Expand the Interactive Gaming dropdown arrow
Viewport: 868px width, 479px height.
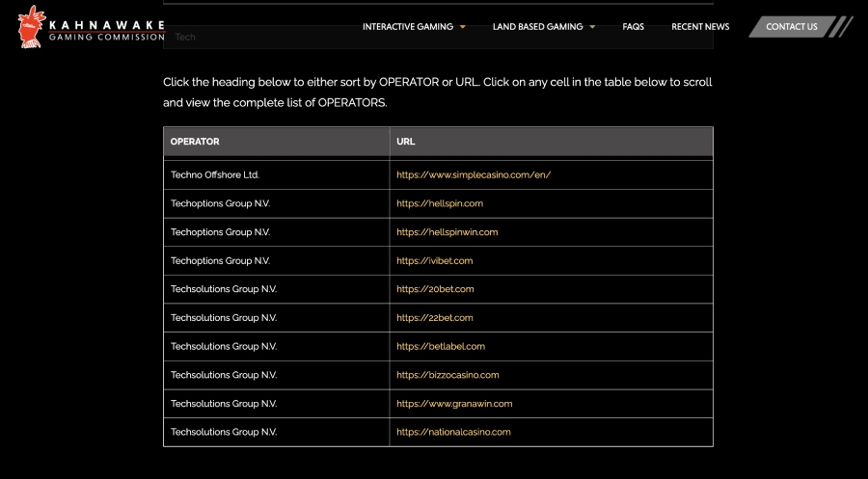pos(463,27)
